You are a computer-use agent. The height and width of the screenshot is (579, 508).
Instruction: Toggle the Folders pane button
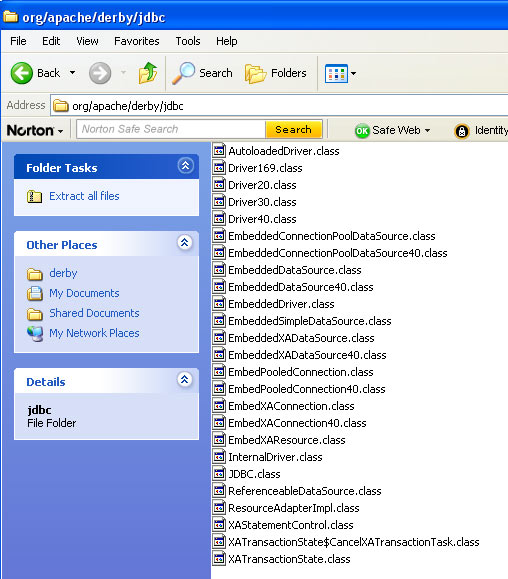pos(276,73)
